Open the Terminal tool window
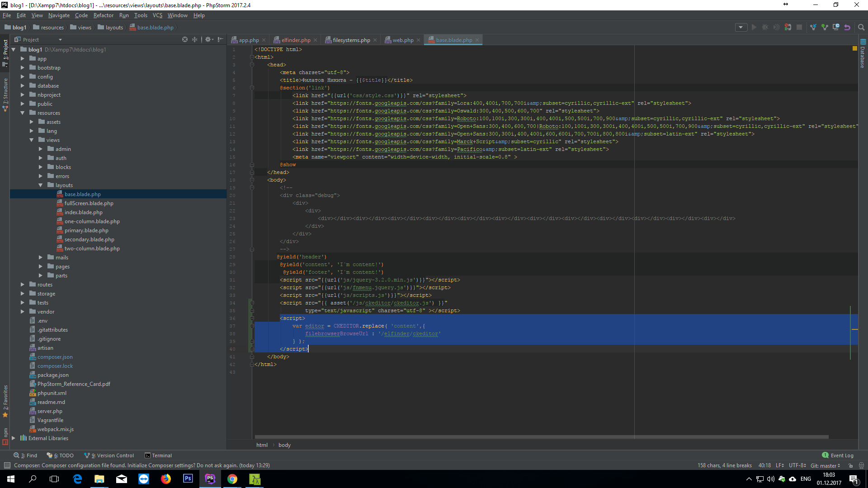868x488 pixels. tap(158, 455)
